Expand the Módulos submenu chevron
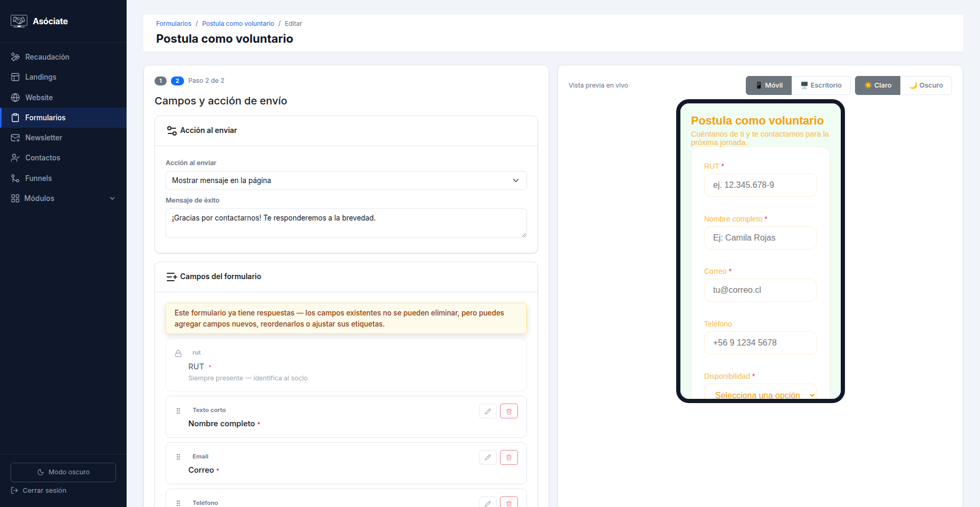Screen dimensions: 980x507 (x=112, y=198)
